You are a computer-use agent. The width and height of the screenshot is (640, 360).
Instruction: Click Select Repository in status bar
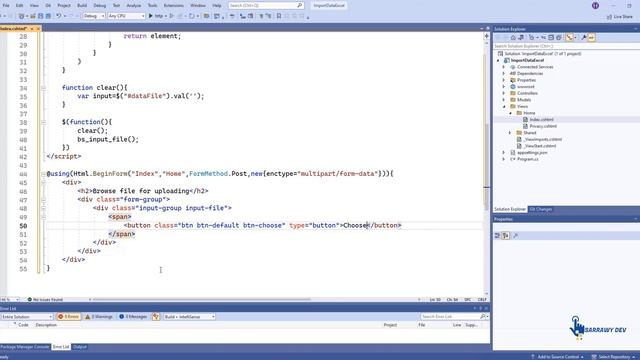pos(614,357)
